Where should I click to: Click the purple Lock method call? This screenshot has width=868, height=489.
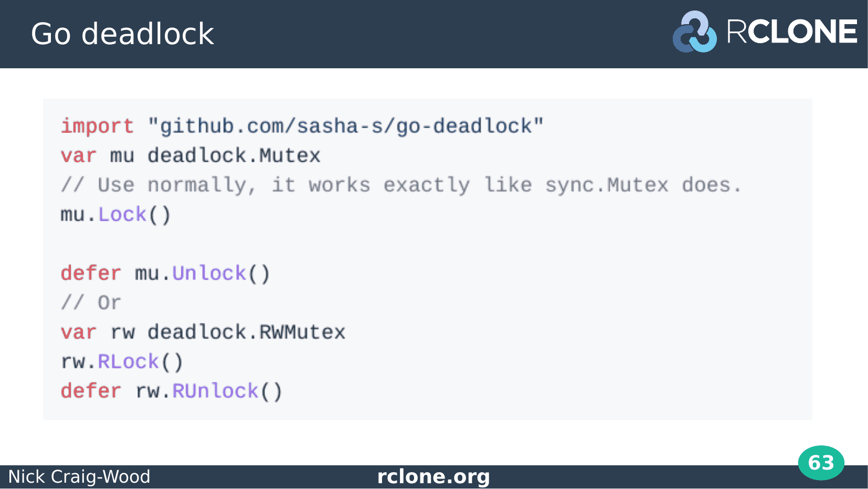[122, 215]
